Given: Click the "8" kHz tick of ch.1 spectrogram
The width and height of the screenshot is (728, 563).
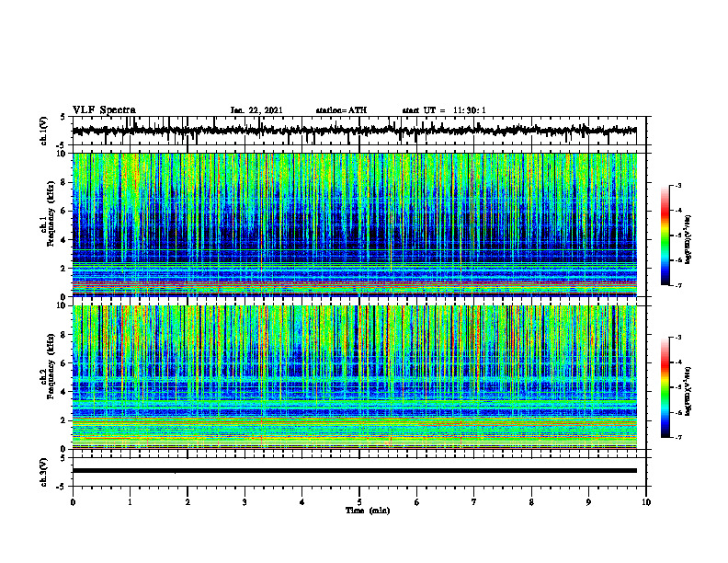Looking at the screenshot, I should [64, 182].
